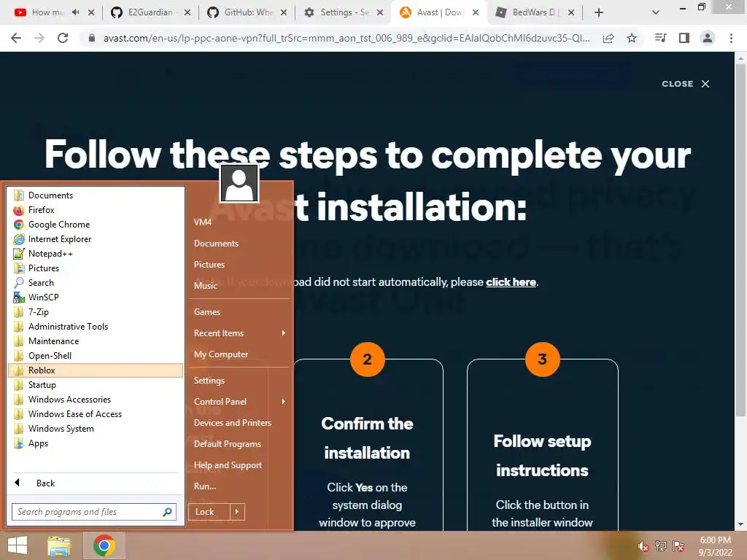Switch to the YouTube 'How mu' tab

47,12
